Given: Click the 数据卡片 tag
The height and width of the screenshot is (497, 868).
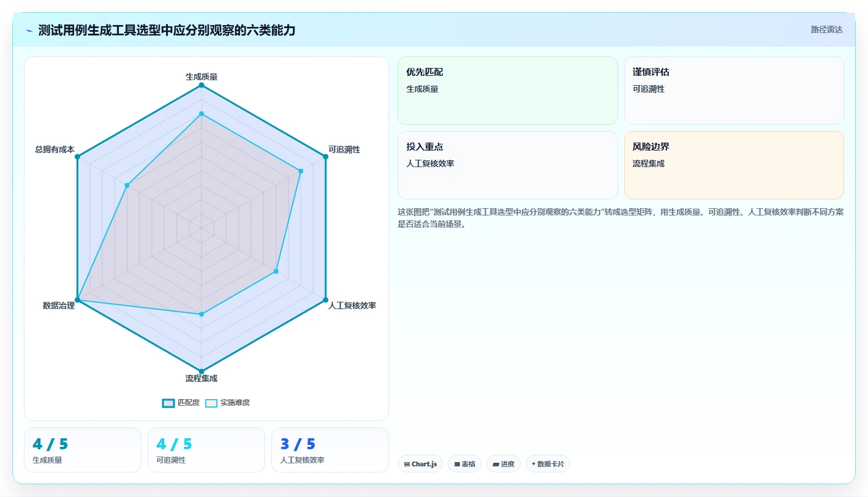Looking at the screenshot, I should click(x=548, y=464).
